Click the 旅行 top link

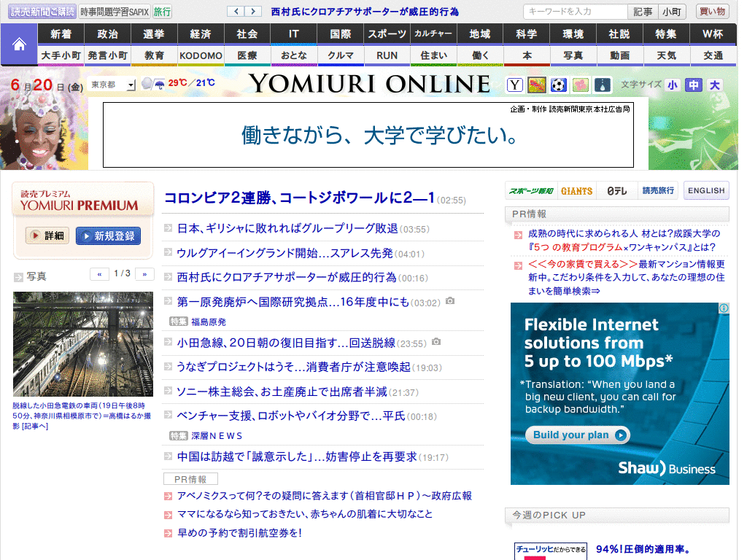coord(162,12)
